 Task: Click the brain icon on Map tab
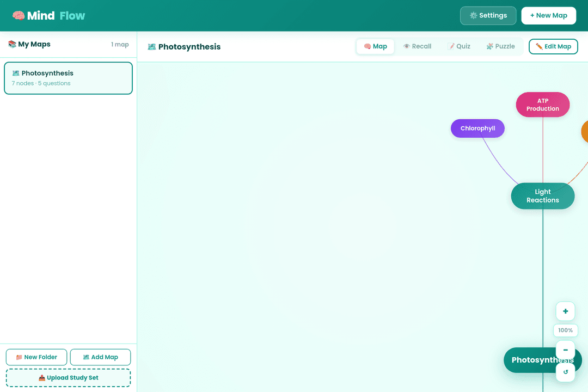pos(367,46)
